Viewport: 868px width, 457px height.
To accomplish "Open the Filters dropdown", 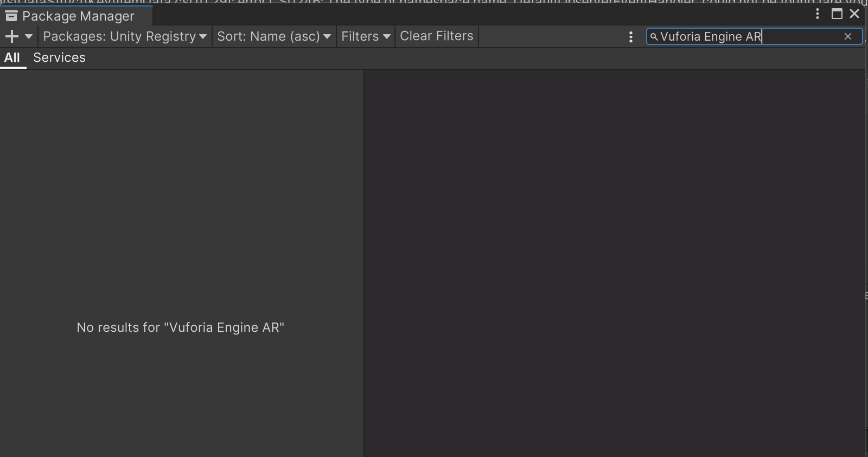I will click(x=366, y=36).
